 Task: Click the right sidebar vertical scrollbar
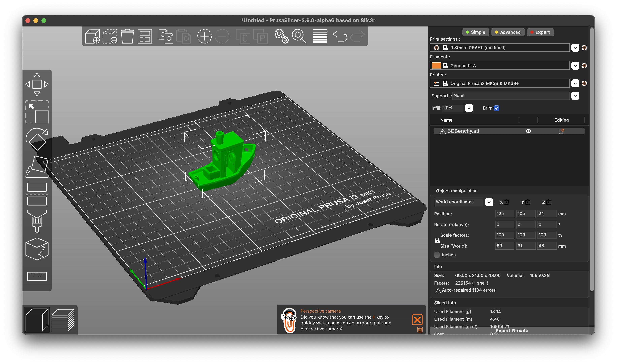click(x=592, y=159)
